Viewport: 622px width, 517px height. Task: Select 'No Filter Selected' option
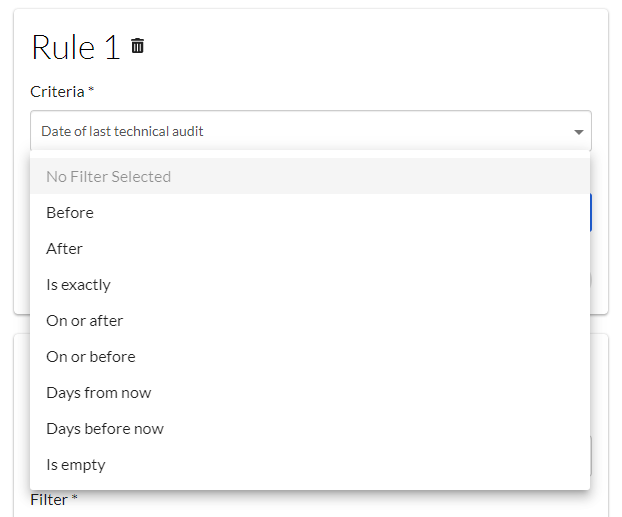(108, 177)
